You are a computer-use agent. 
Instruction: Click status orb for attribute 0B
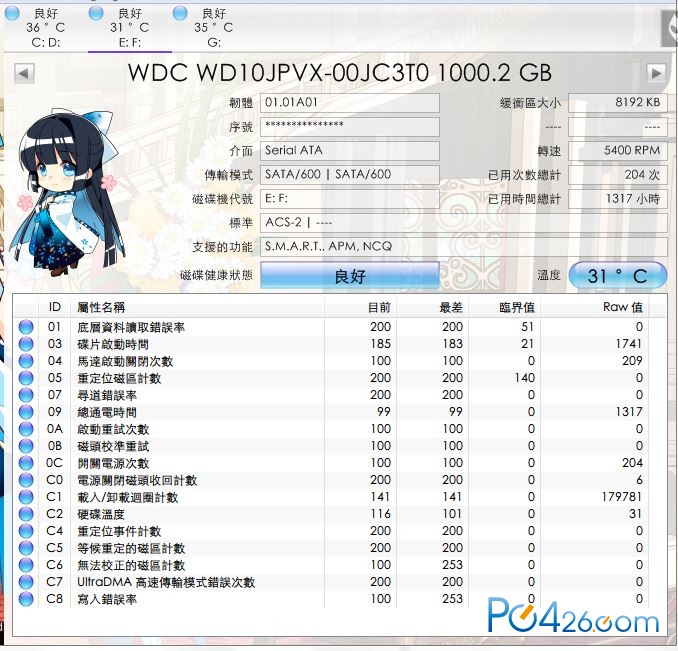click(26, 446)
